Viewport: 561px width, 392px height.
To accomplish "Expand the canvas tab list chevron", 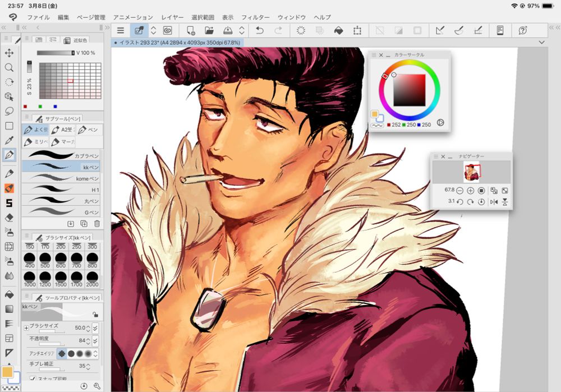I will point(541,43).
